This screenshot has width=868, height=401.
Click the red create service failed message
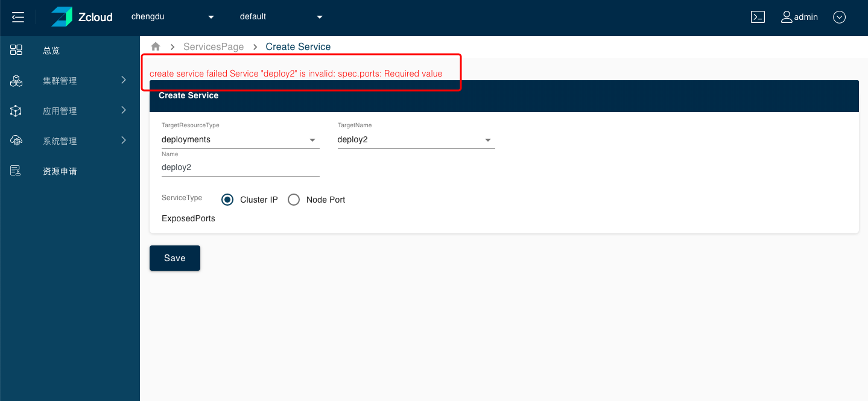point(296,74)
